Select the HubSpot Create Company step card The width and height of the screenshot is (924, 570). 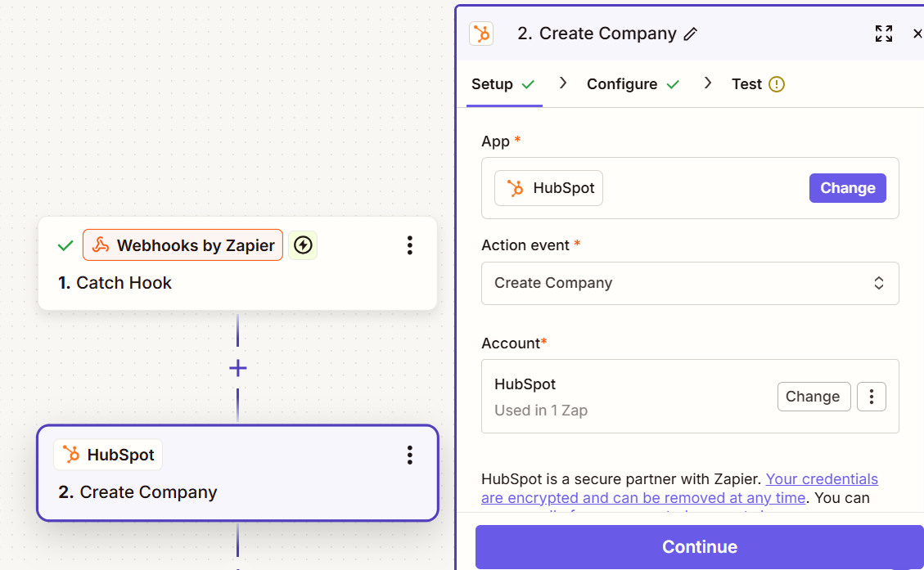[237, 473]
